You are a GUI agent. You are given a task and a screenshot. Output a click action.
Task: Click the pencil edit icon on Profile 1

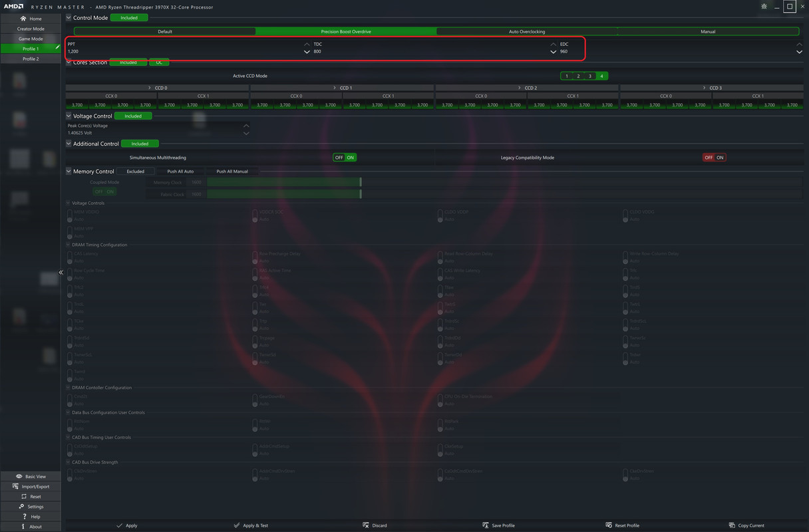pos(57,49)
